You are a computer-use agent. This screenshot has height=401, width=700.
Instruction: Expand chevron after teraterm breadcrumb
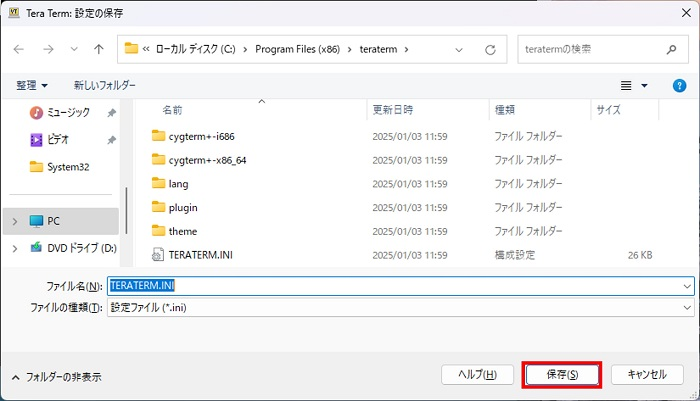(x=406, y=50)
